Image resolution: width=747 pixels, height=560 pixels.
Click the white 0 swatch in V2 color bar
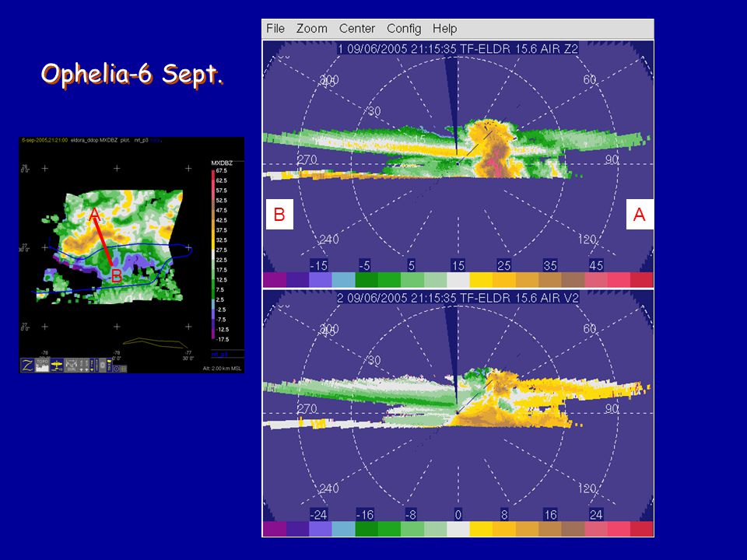coord(458,529)
